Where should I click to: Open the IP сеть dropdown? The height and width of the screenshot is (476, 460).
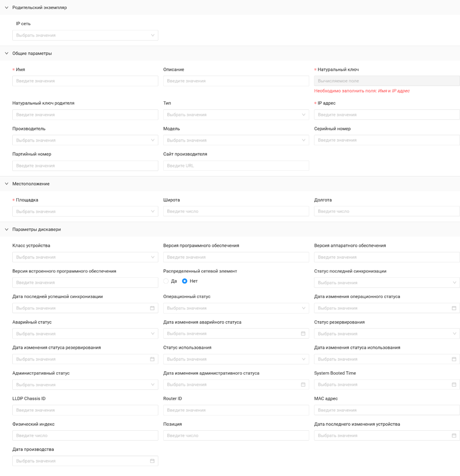(85, 35)
